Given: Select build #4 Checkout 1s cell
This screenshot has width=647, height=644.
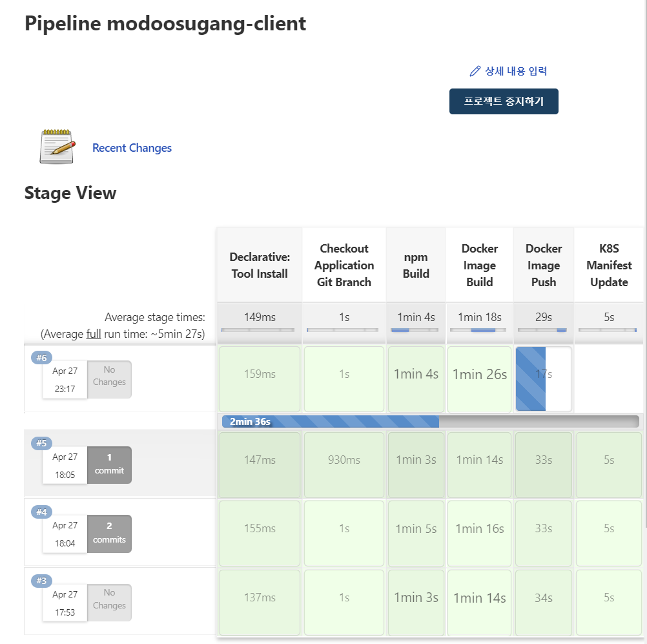Looking at the screenshot, I should point(344,534).
